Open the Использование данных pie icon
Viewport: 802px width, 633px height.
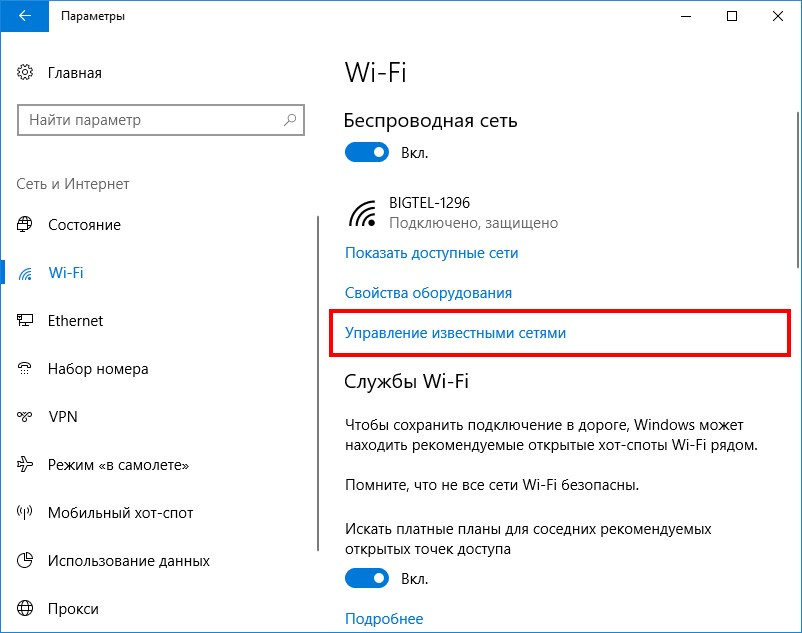(25, 560)
